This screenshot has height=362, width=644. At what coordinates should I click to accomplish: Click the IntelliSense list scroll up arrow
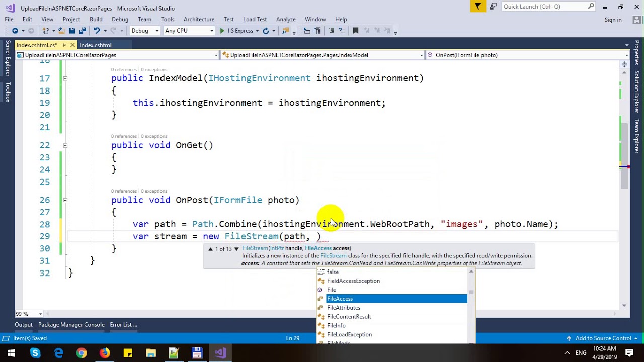point(471,272)
